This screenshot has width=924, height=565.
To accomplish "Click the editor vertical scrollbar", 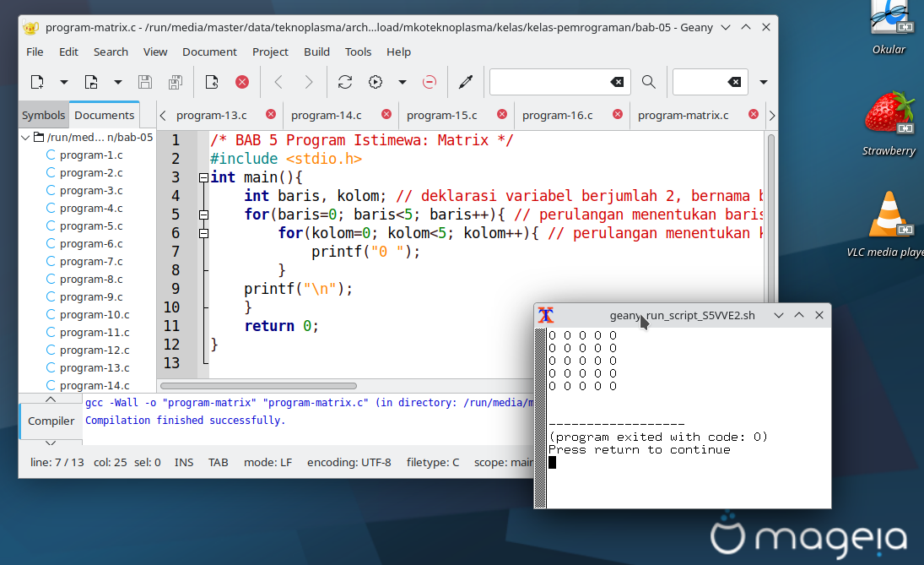I will tap(770, 218).
